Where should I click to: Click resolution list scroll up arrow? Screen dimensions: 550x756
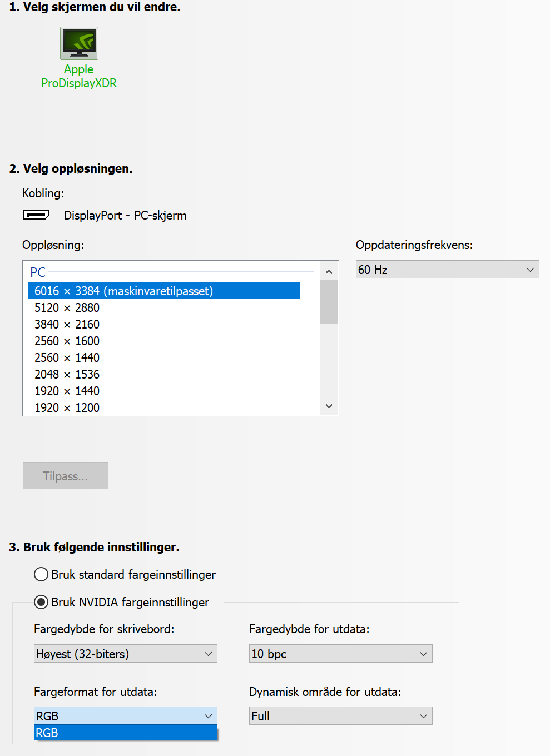(329, 271)
